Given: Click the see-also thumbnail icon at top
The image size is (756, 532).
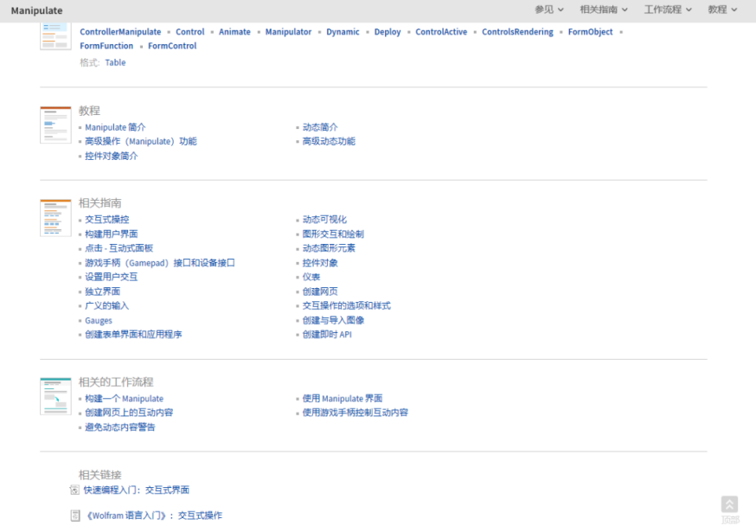Looking at the screenshot, I should pyautogui.click(x=55, y=34).
